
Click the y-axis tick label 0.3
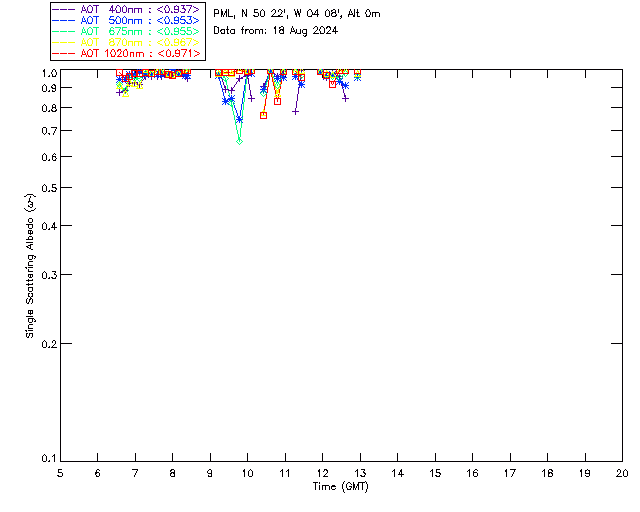point(49,275)
